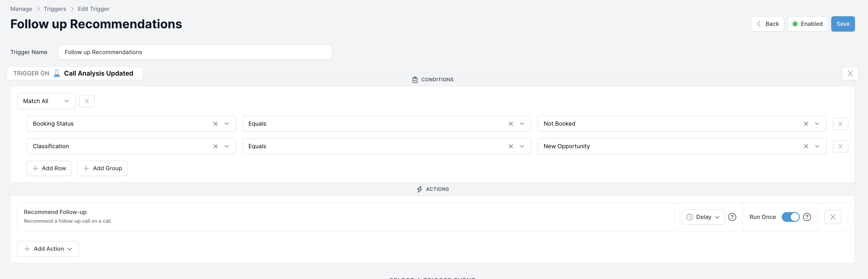The width and height of the screenshot is (868, 279).
Task: Add a new condition row
Action: click(x=49, y=168)
